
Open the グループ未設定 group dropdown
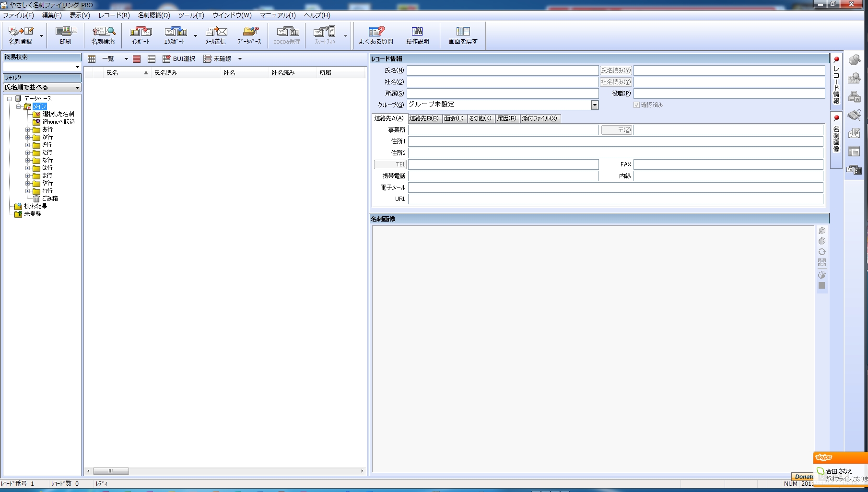click(595, 105)
